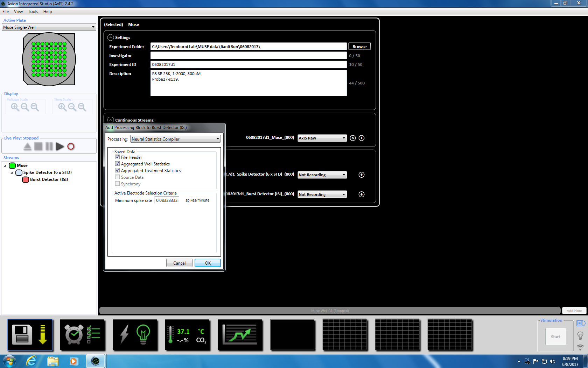Click the Browse button for Experiment Folder
Screen dimensions: 588x368
click(x=359, y=47)
